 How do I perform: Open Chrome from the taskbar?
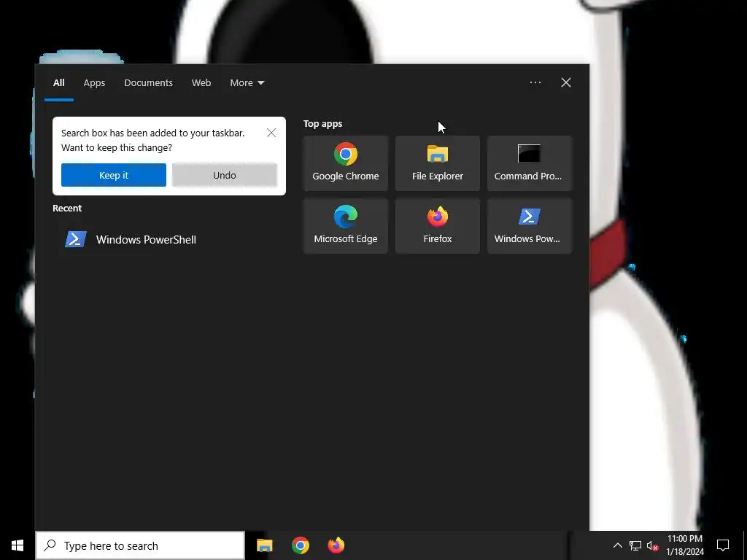300,545
